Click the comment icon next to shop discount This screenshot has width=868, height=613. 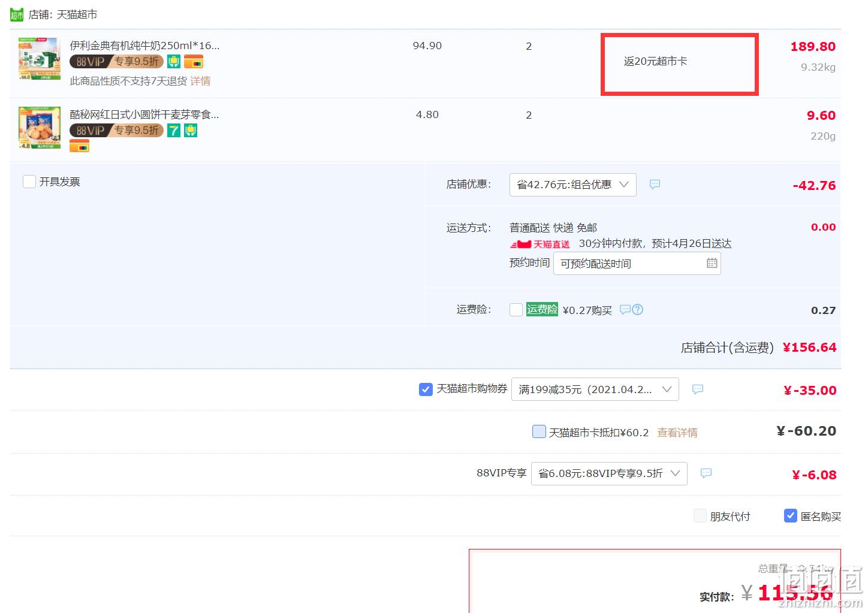coord(655,185)
